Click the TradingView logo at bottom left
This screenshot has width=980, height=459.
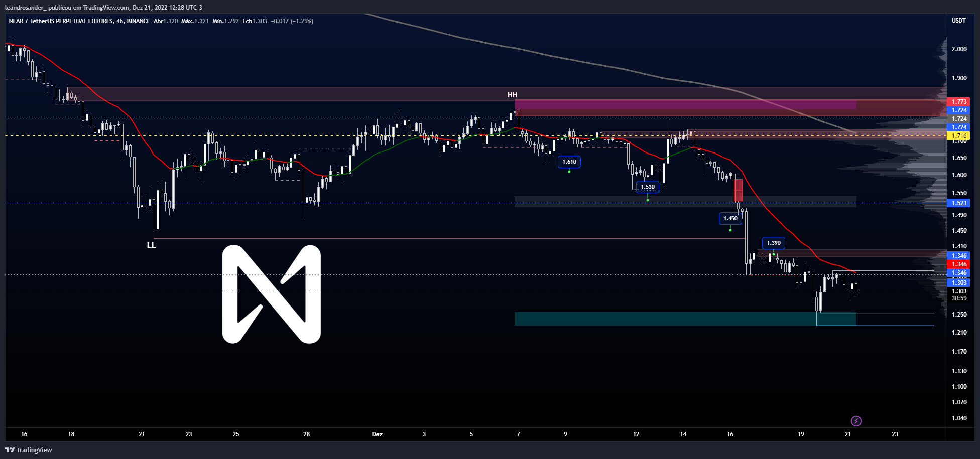[29, 450]
